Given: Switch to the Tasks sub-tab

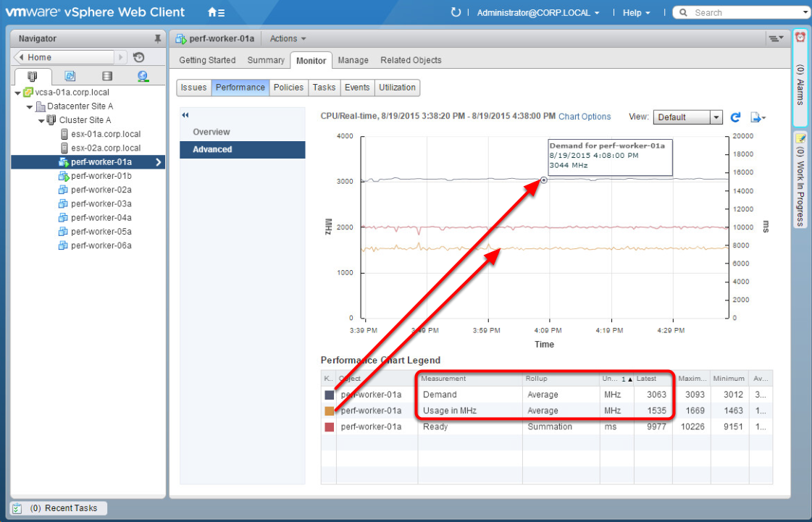Looking at the screenshot, I should click(x=325, y=88).
